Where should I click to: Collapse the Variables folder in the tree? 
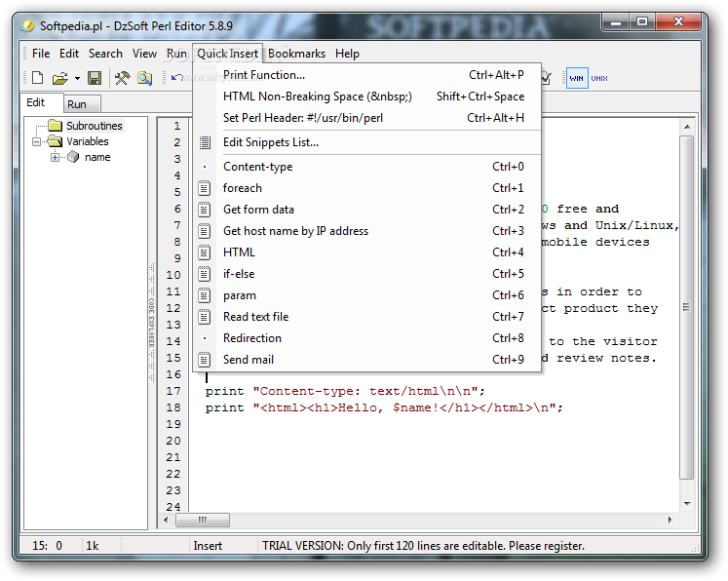coord(37,141)
